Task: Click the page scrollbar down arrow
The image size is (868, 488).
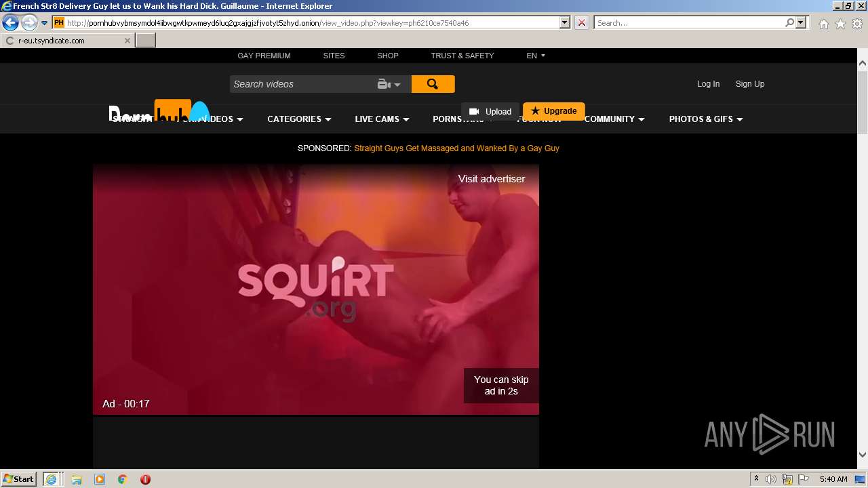Action: [863, 455]
